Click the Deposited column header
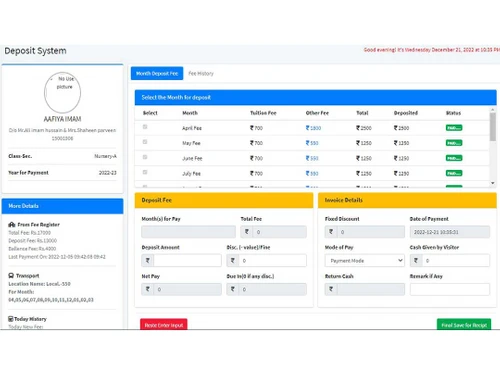The height and width of the screenshot is (375, 500). (406, 113)
